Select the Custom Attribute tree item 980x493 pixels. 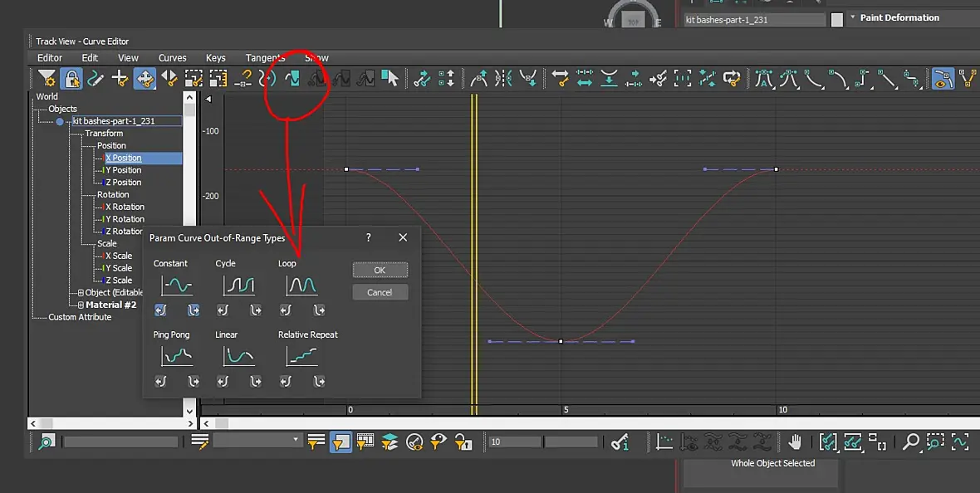(x=80, y=317)
